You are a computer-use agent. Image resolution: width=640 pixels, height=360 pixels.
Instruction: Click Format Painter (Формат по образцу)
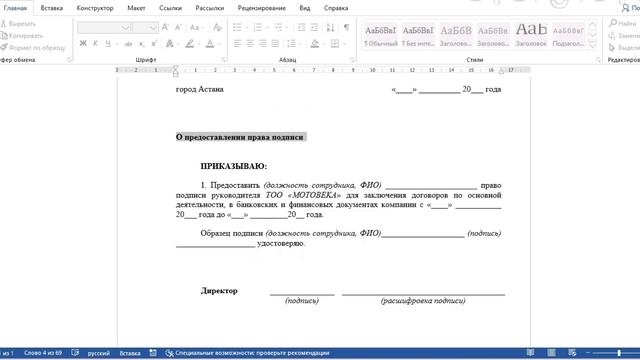[x=33, y=48]
